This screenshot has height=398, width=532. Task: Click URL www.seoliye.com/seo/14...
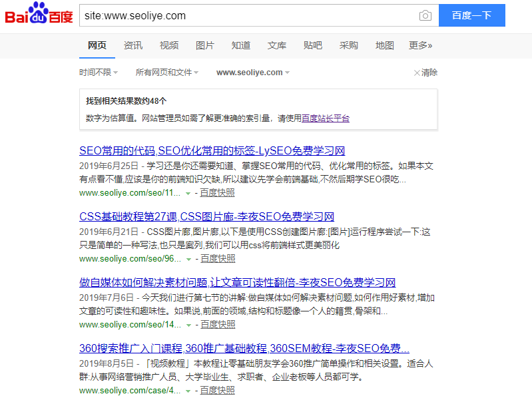130,324
